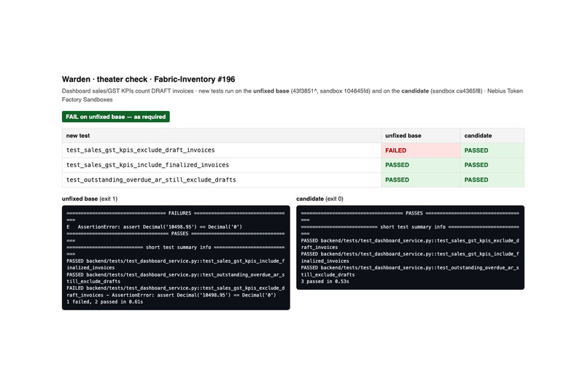Click candidate PASSED cell for overdue_ar_still_exclude_drafts
The width and height of the screenshot is (588, 392).
point(492,180)
